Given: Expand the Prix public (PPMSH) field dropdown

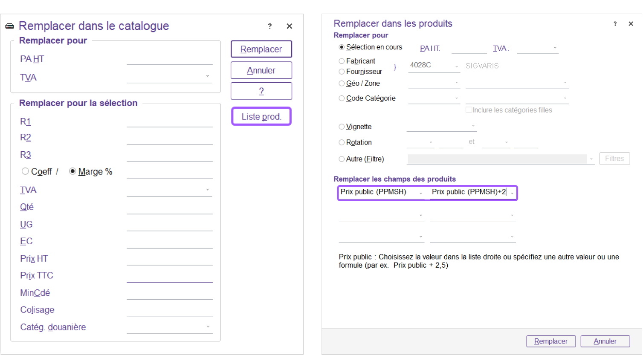Looking at the screenshot, I should pos(420,193).
